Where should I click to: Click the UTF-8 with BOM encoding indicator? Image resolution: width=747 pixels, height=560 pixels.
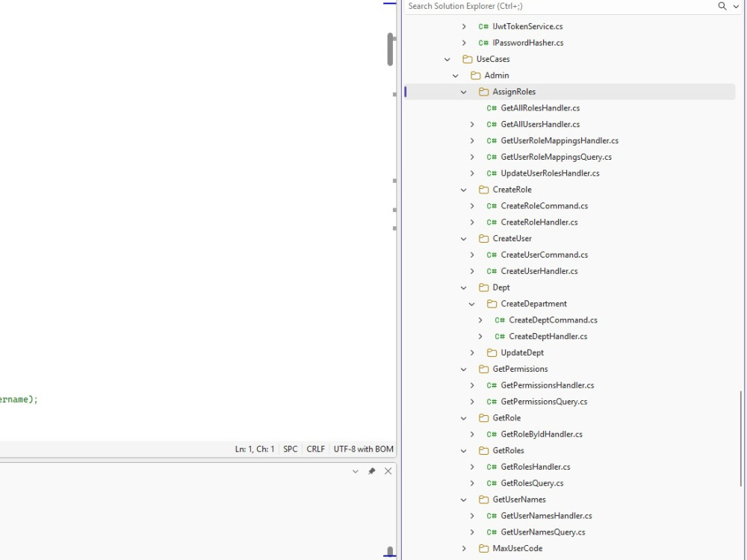(x=364, y=449)
